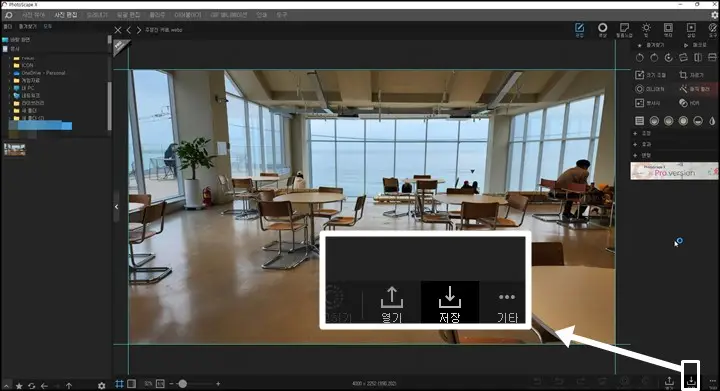This screenshot has width=720, height=391.
Task: Click the star favorite icon in bottom bar
Action: 19,386
